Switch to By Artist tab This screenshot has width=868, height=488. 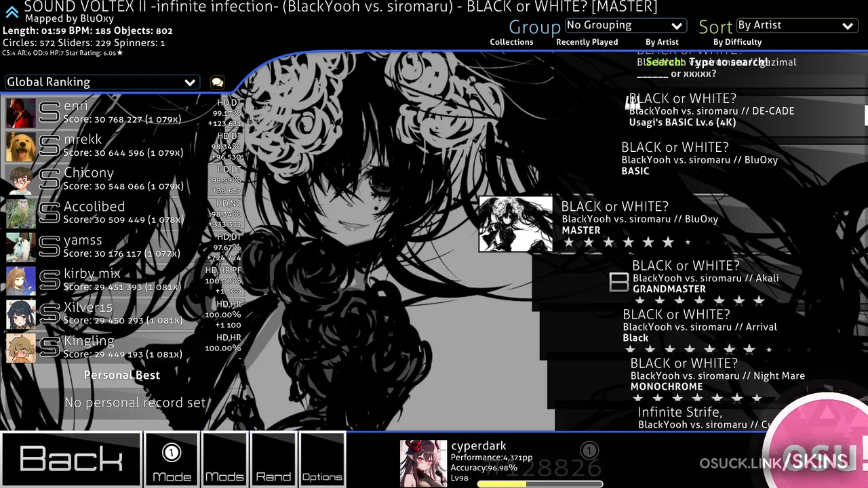[x=662, y=42]
